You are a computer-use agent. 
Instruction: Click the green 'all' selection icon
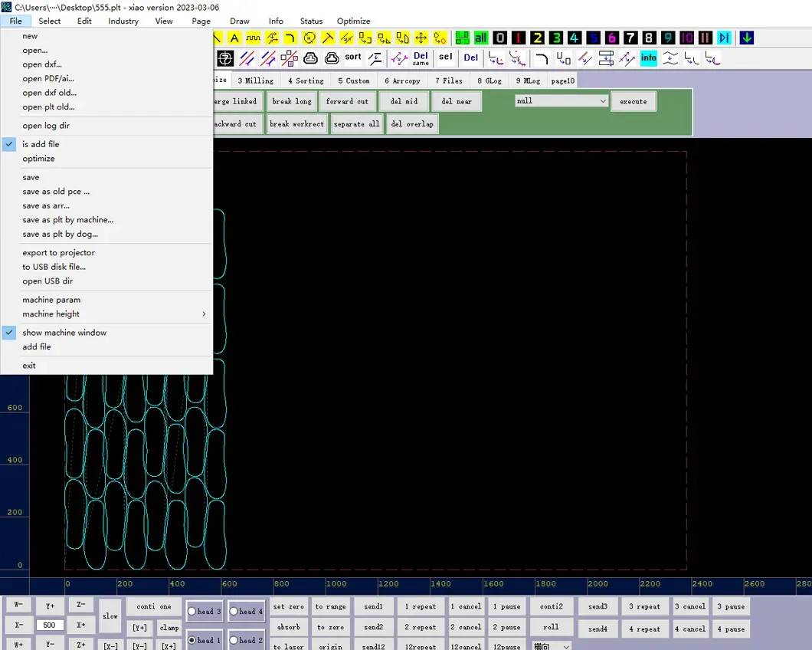click(483, 37)
